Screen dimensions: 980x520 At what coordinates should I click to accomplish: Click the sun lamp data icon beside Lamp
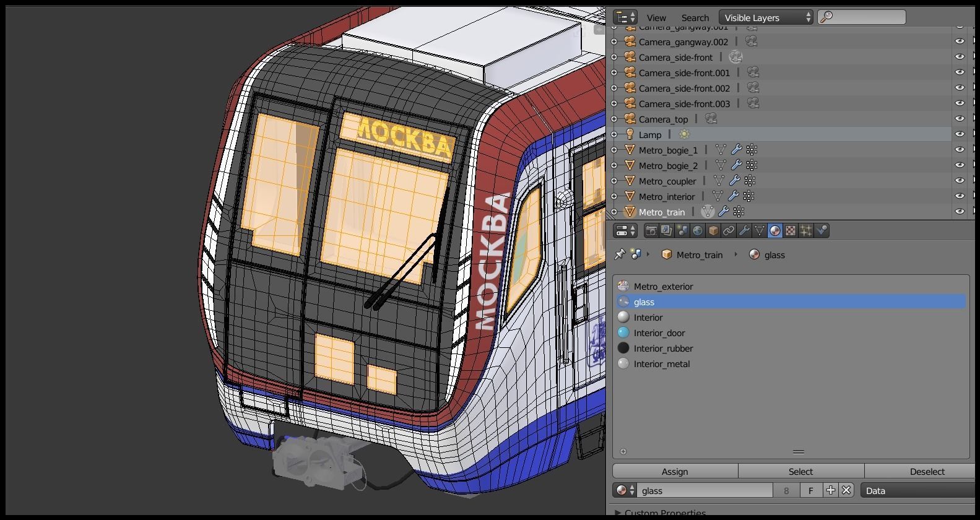coord(684,134)
